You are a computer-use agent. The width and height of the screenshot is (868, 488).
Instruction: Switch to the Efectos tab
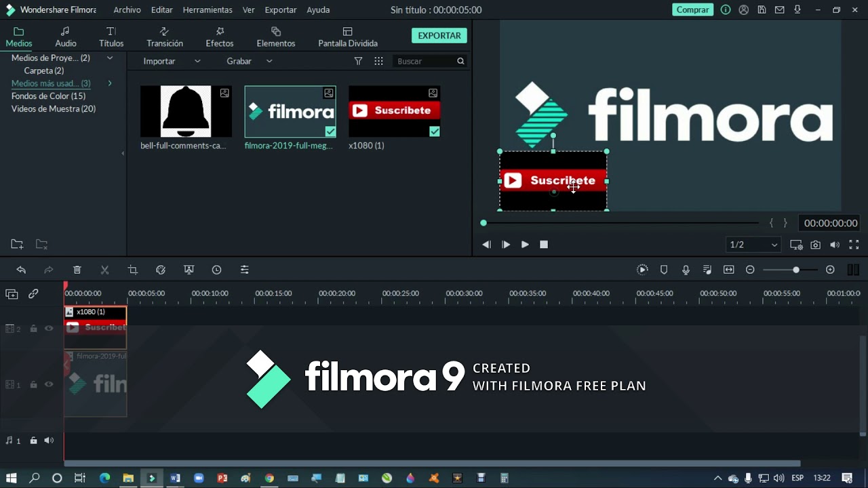click(220, 37)
